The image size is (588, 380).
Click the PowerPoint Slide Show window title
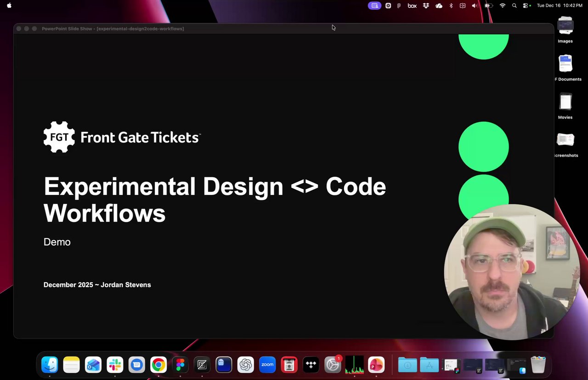113,28
